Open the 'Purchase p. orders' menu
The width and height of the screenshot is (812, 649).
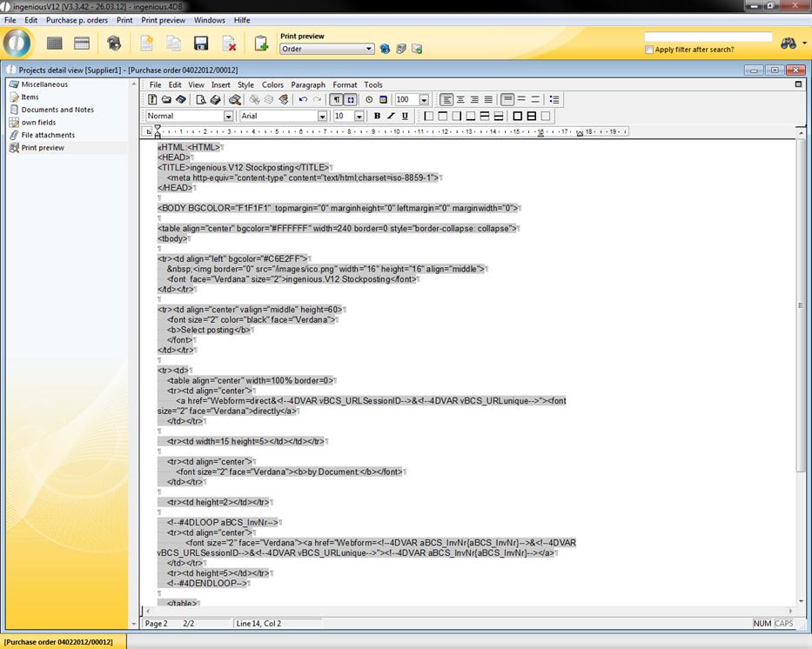(x=77, y=20)
